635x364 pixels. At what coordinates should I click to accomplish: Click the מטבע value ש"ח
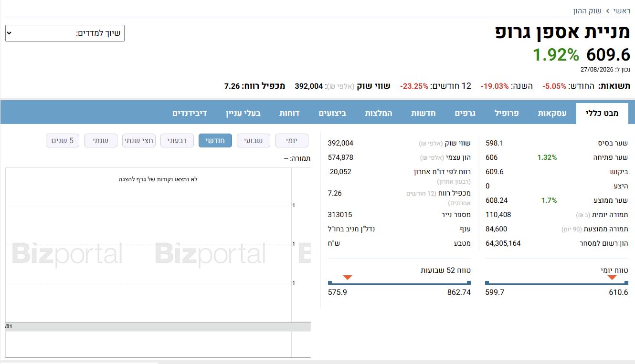pyautogui.click(x=334, y=243)
